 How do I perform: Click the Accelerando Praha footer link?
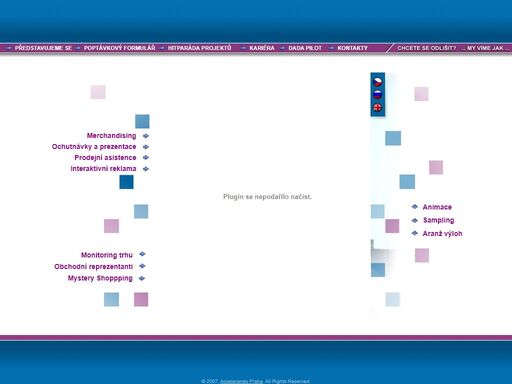241,381
